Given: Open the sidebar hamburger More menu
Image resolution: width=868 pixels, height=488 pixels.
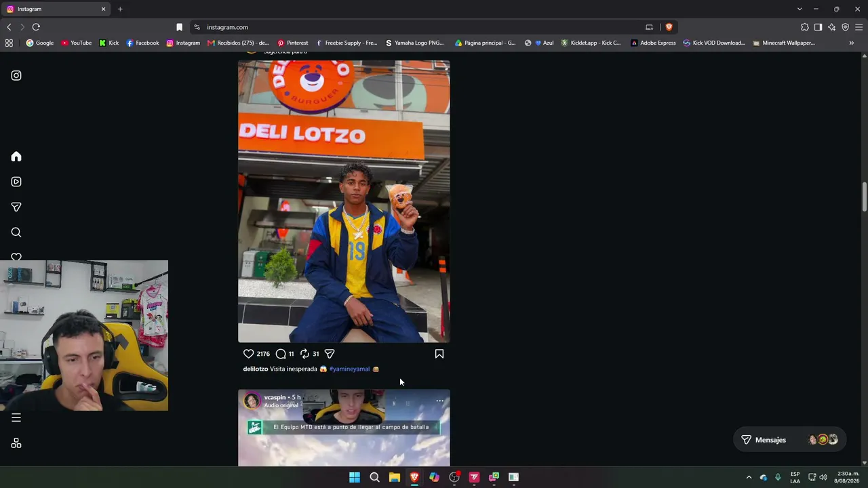Looking at the screenshot, I should (16, 418).
